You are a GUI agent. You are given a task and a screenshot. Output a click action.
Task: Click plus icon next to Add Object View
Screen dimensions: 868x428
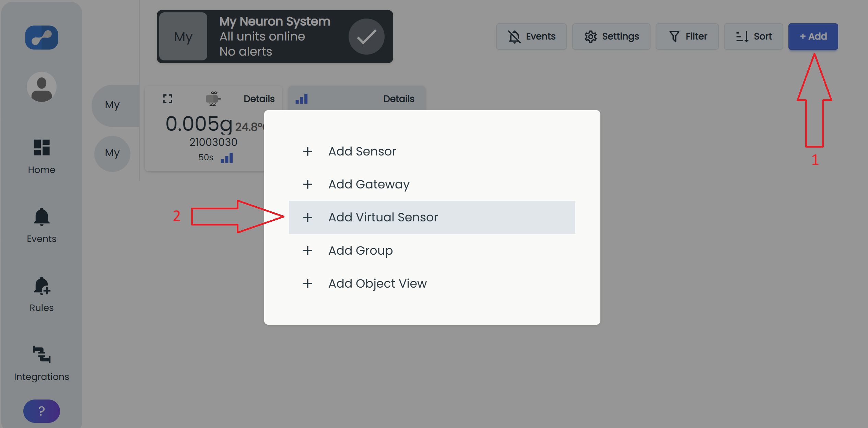point(308,284)
